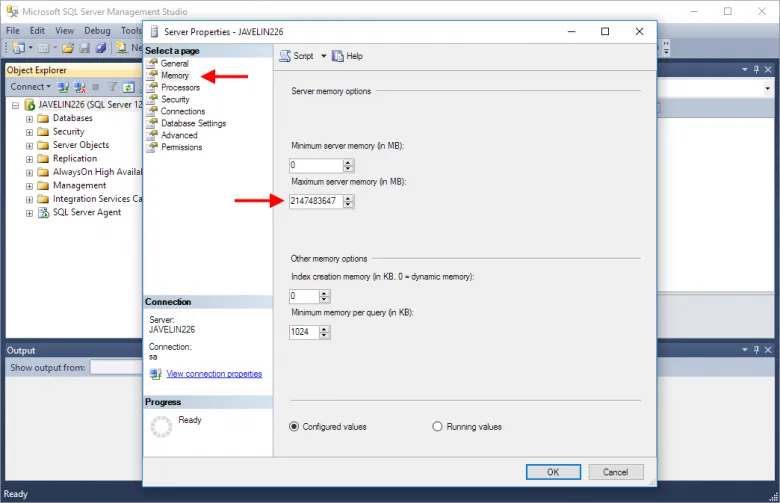Click the Script icon in Server Properties

[x=285, y=56]
